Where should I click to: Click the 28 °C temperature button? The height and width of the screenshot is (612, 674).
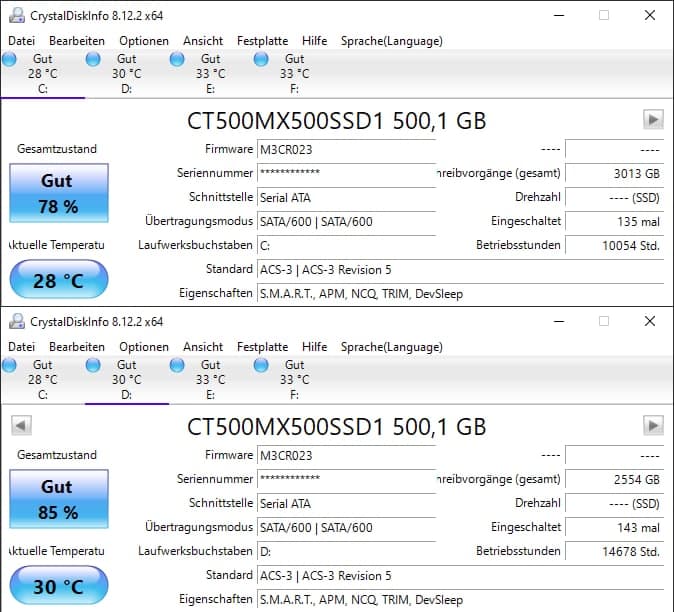(59, 280)
